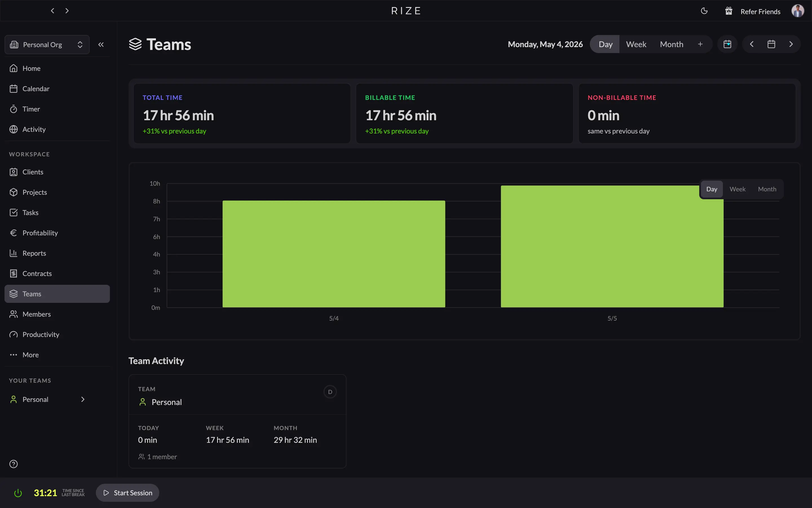The height and width of the screenshot is (508, 812).
Task: Expand More options in sidebar
Action: pos(57,355)
